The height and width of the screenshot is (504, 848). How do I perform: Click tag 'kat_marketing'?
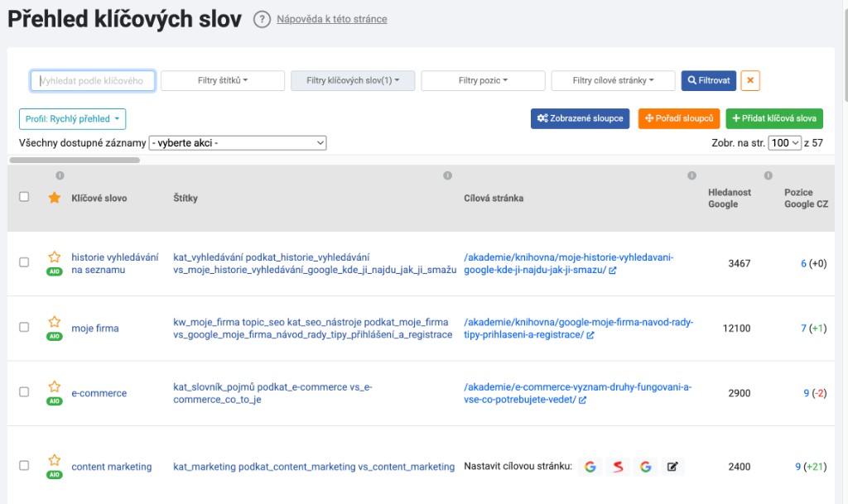click(x=205, y=467)
